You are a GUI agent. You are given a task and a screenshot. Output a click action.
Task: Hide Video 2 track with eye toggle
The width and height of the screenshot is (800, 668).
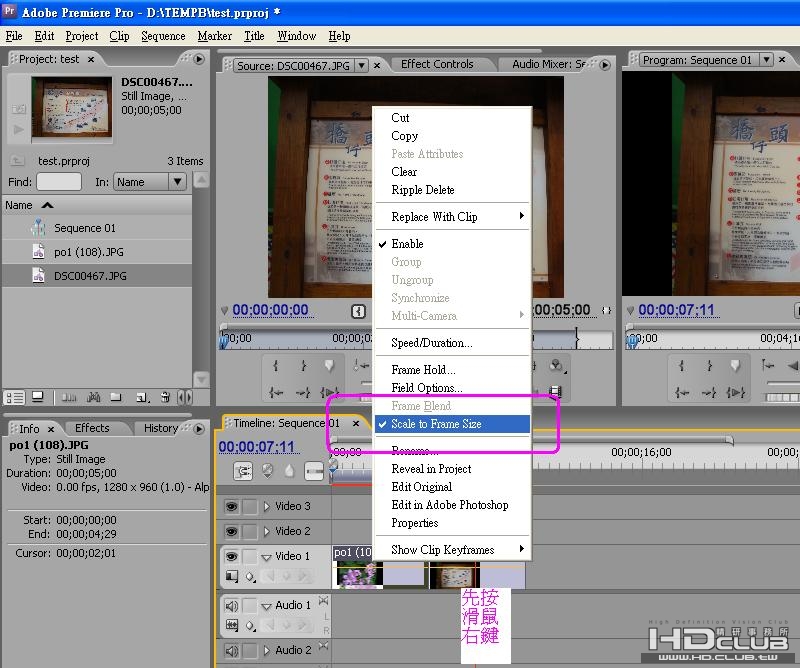(231, 531)
